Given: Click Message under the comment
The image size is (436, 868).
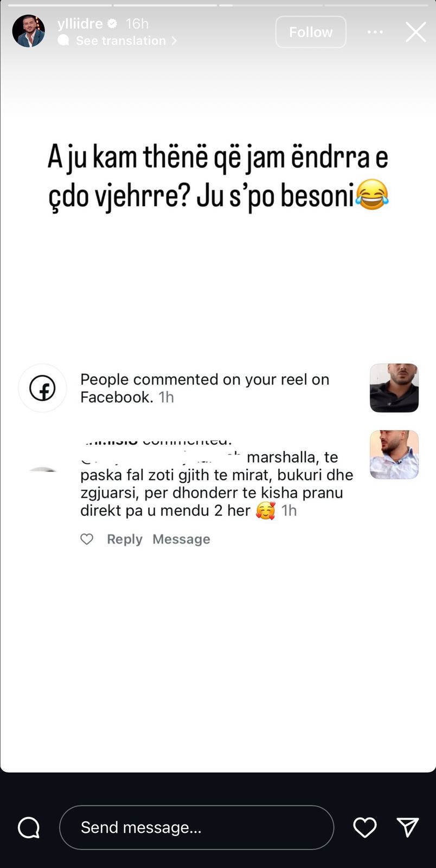Looking at the screenshot, I should coord(181,539).
